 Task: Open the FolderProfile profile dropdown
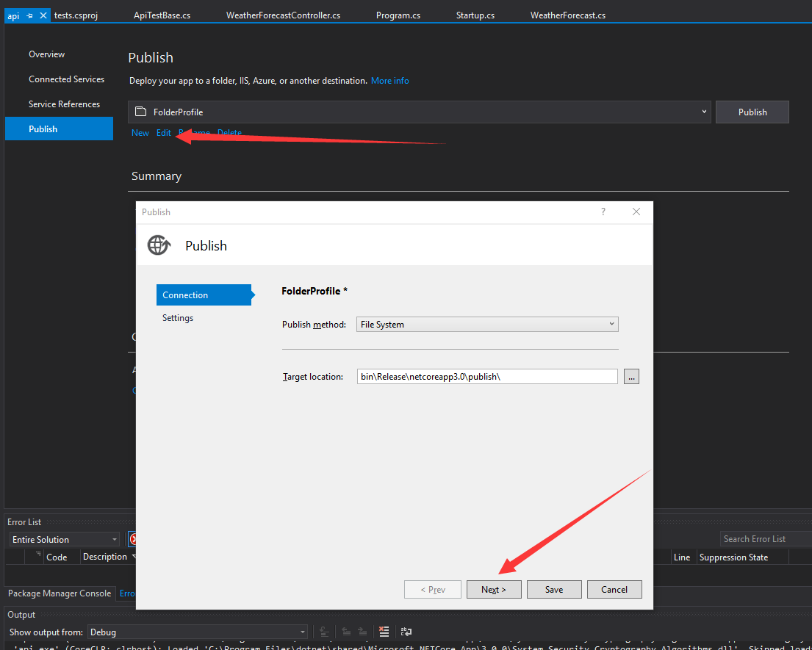pyautogui.click(x=704, y=112)
